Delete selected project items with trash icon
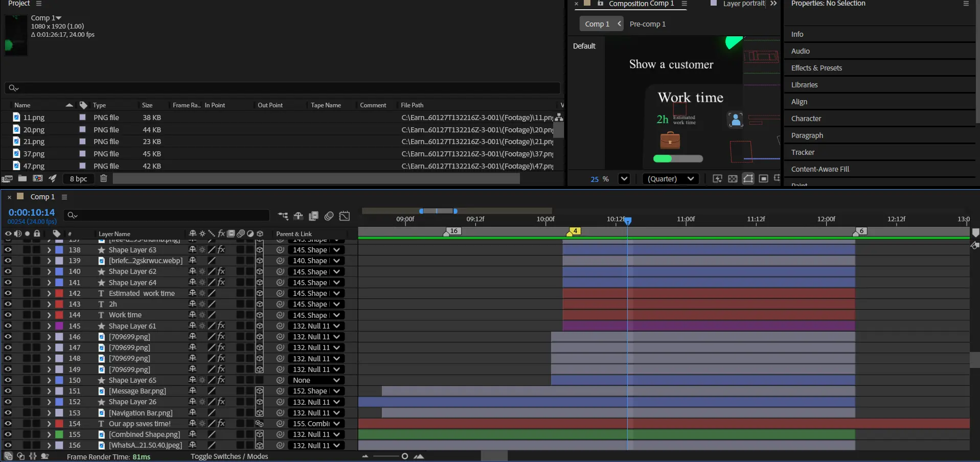 [x=104, y=178]
